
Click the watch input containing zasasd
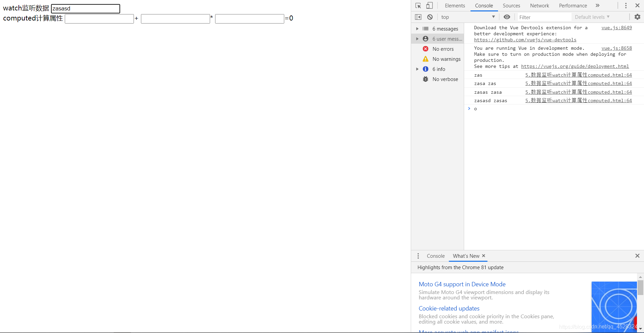tap(86, 9)
